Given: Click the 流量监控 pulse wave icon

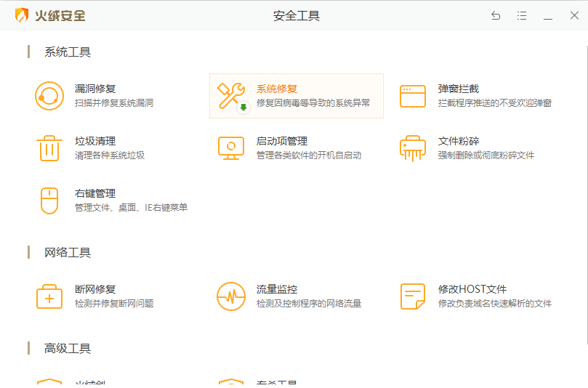Looking at the screenshot, I should [x=231, y=296].
